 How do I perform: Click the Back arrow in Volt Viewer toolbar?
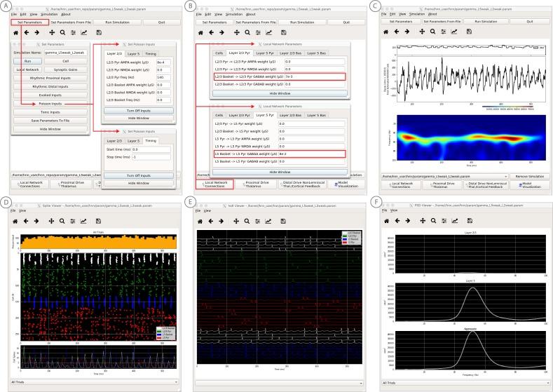click(210, 221)
